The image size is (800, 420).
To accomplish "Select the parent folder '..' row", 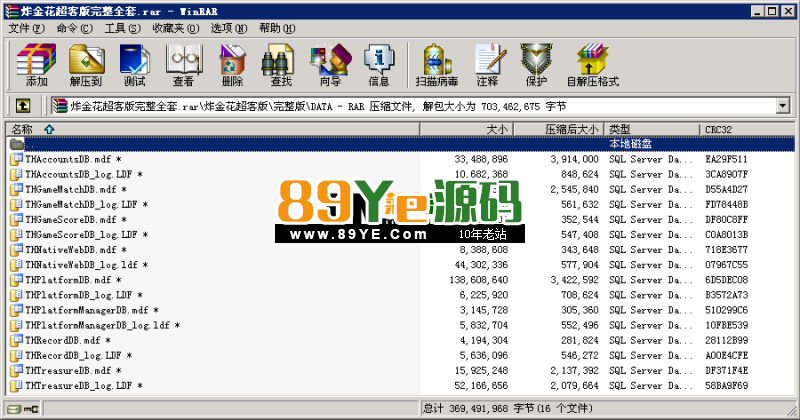I will [x=400, y=144].
